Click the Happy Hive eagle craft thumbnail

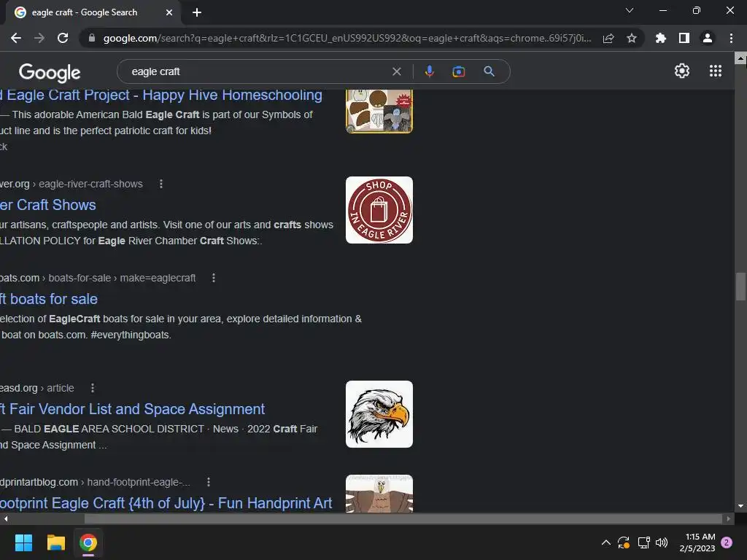click(x=379, y=111)
